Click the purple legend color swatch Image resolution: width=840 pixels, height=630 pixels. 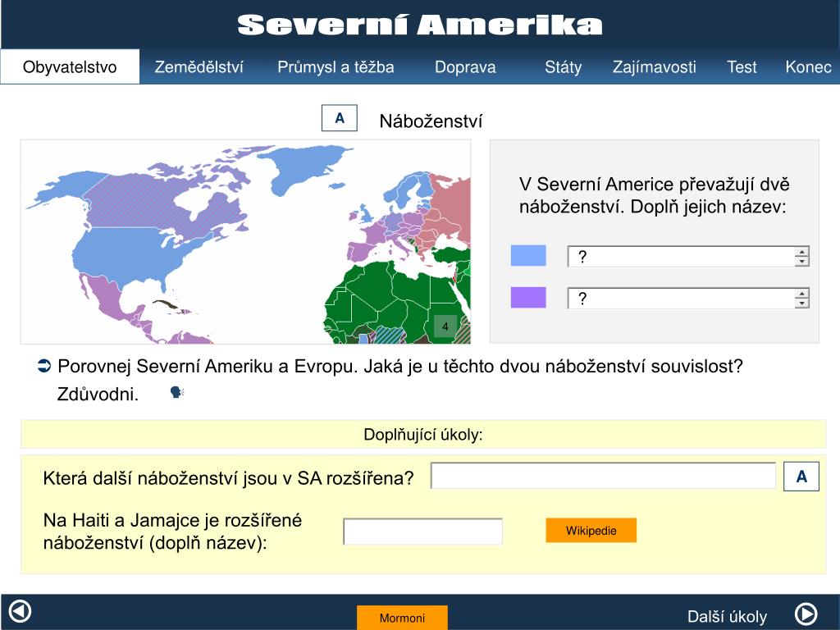528,297
